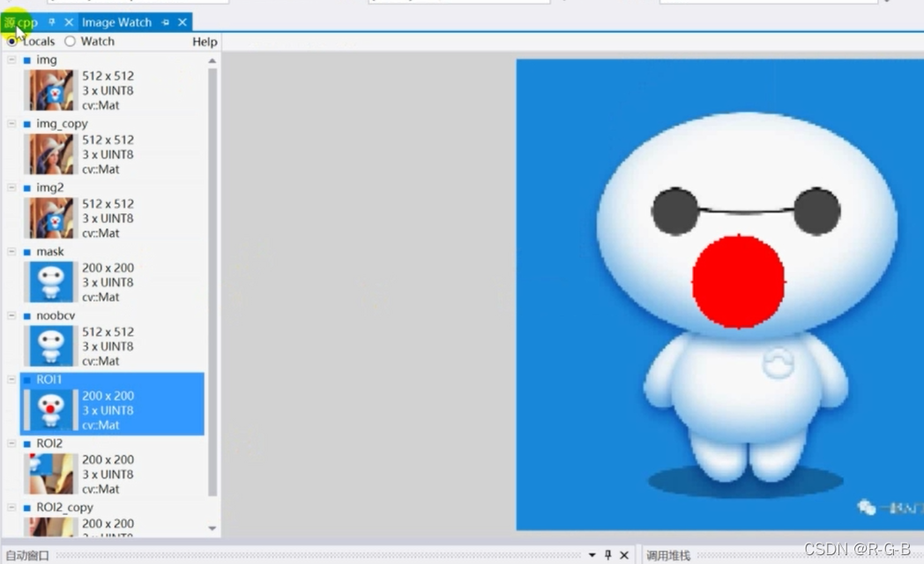The image size is (924, 564).
Task: Collapse the img_copy variable entry
Action: tap(11, 123)
